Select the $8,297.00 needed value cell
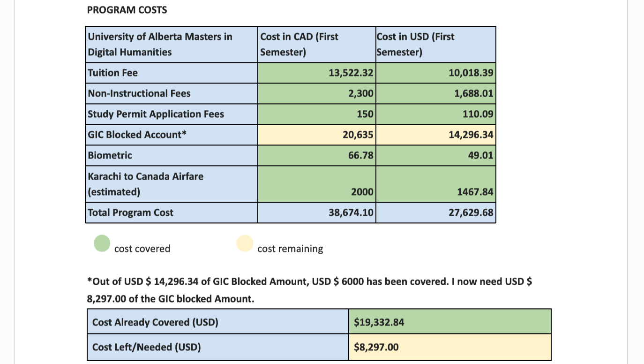 coord(450,347)
